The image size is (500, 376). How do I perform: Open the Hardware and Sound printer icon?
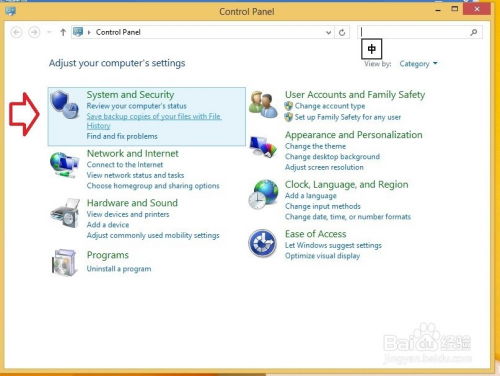(65, 214)
